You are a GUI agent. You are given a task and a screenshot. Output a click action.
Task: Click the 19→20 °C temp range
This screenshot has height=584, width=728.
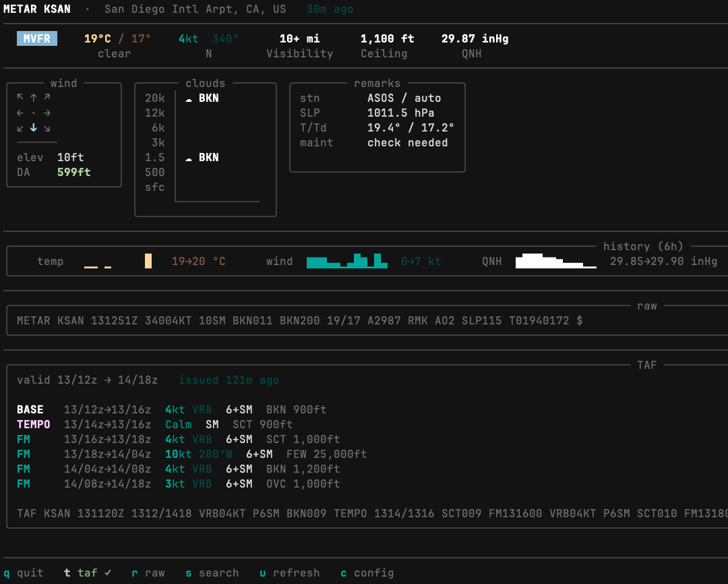pyautogui.click(x=199, y=261)
